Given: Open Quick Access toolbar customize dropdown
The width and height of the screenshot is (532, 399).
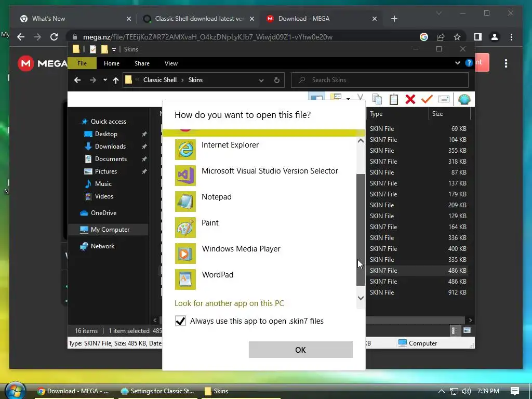Looking at the screenshot, I should click(x=114, y=49).
